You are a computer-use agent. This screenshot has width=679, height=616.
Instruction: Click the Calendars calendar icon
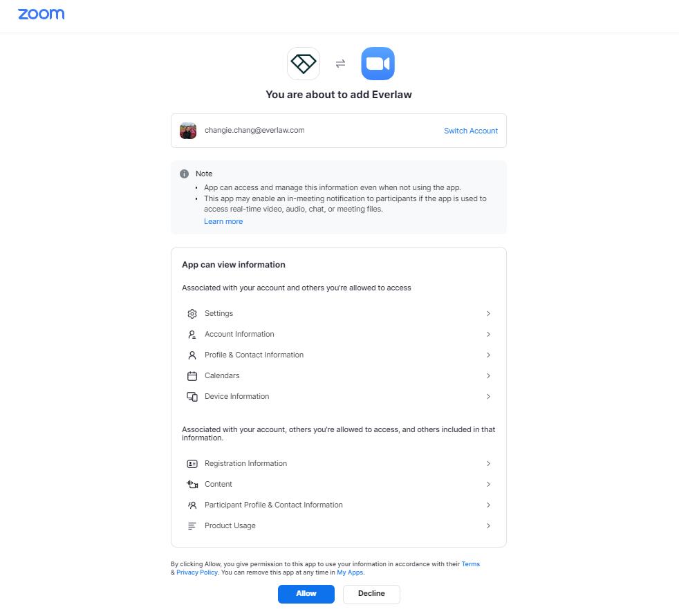(192, 375)
